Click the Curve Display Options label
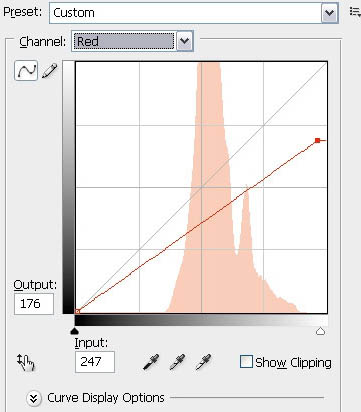 pyautogui.click(x=106, y=398)
